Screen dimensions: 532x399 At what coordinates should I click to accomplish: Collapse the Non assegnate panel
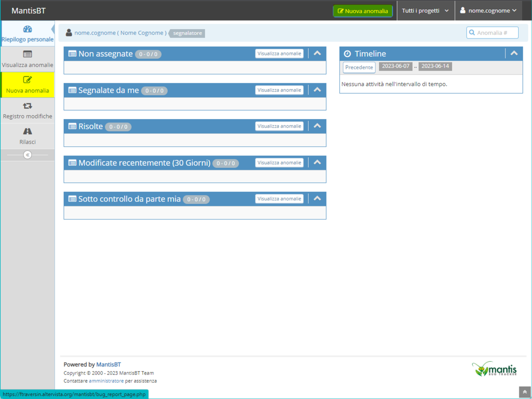coord(317,53)
